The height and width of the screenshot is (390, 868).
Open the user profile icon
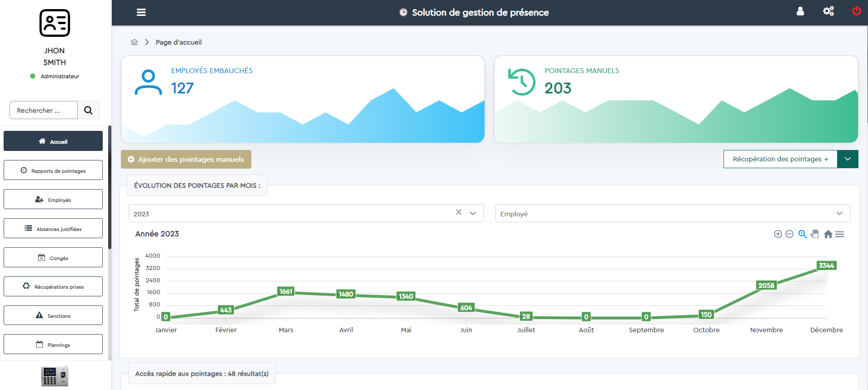point(800,11)
